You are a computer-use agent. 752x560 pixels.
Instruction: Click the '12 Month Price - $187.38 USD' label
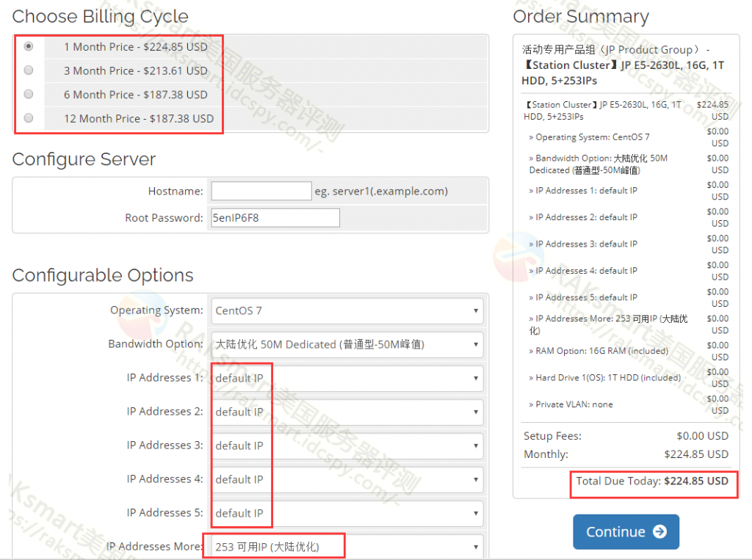click(139, 118)
